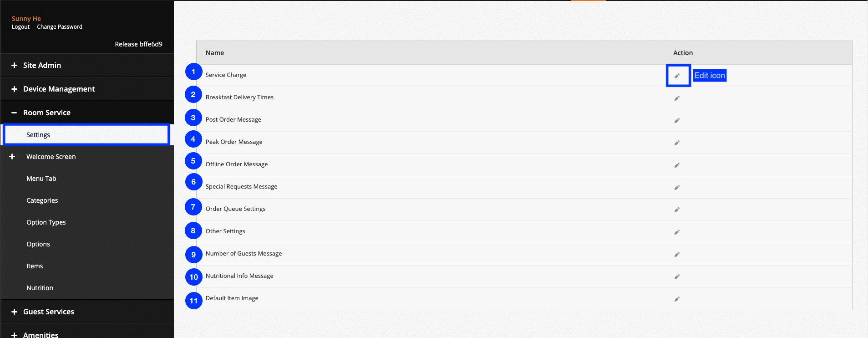Open Change Password
Viewport: 868px width, 338px height.
[59, 26]
